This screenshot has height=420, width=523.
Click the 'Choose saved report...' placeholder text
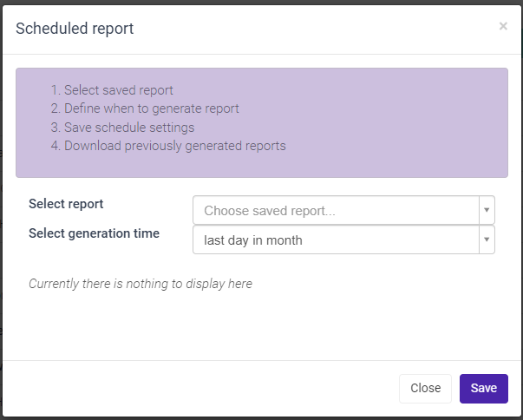(270, 211)
